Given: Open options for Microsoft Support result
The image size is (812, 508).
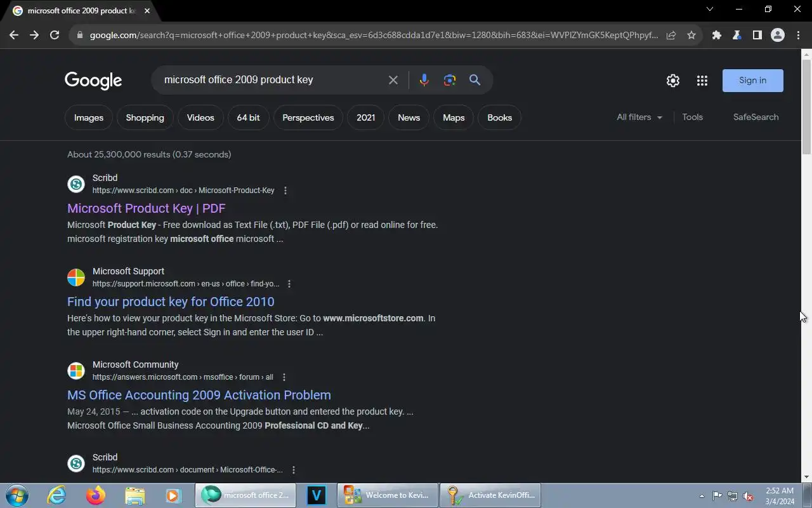Looking at the screenshot, I should pyautogui.click(x=289, y=284).
